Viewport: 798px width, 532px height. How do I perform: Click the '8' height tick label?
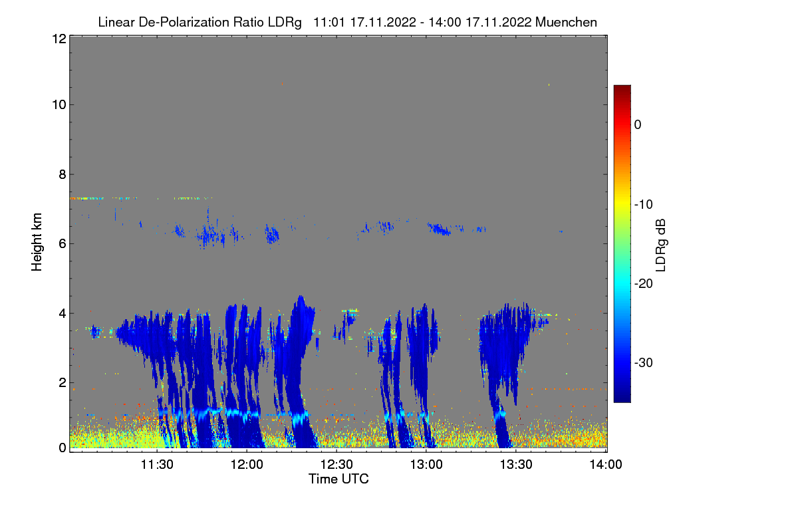pyautogui.click(x=61, y=174)
